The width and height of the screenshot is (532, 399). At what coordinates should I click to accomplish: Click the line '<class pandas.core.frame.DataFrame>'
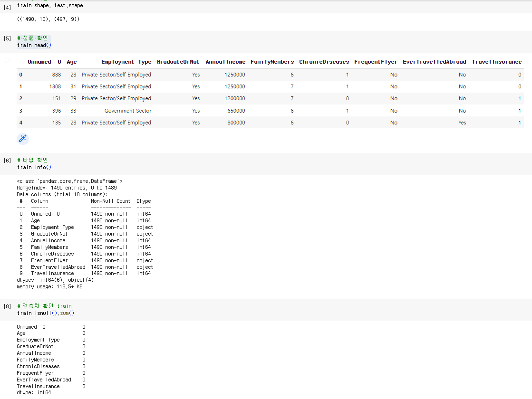click(x=69, y=181)
